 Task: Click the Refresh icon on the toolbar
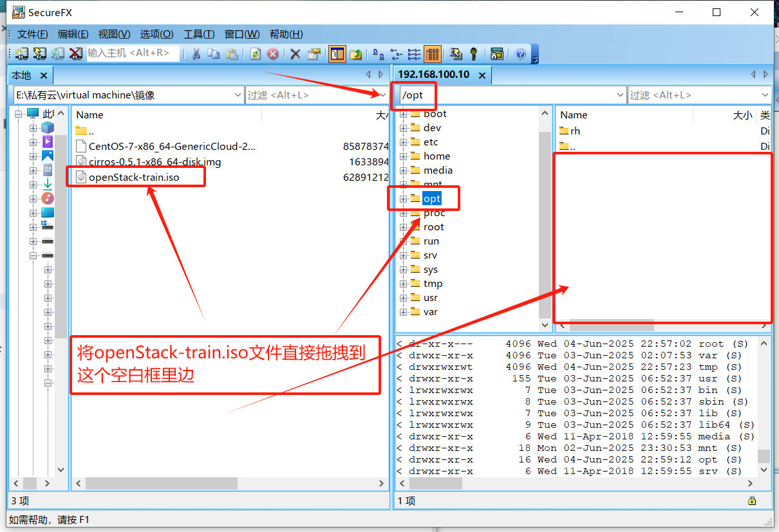pos(256,54)
